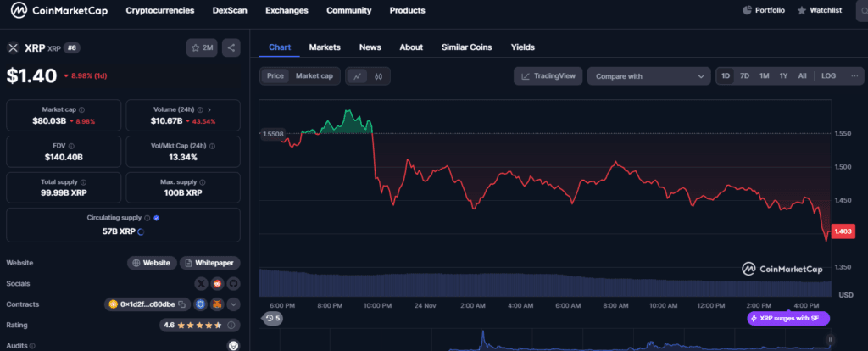The width and height of the screenshot is (868, 351).
Task: Switch to the Markets tab
Action: pyautogui.click(x=325, y=47)
